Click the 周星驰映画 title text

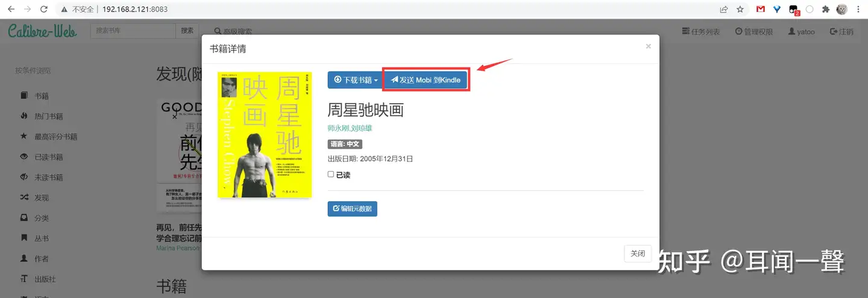click(x=366, y=110)
